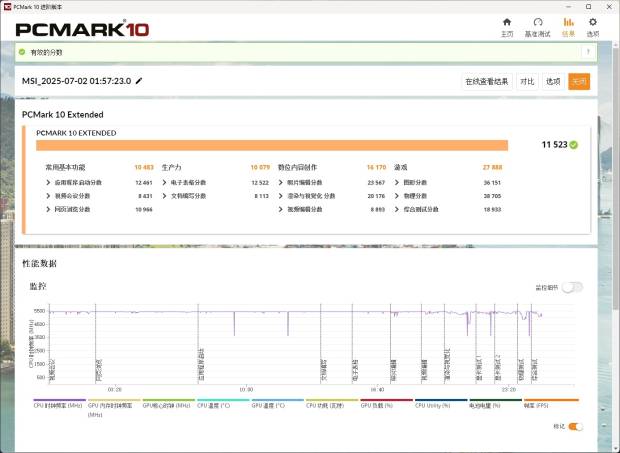620x453 pixels.
Task: Click the 常用基本功能 score 10 483
Action: click(x=144, y=168)
